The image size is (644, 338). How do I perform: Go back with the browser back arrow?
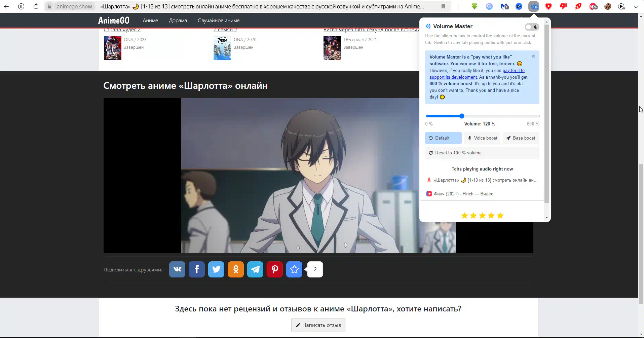(6, 6)
